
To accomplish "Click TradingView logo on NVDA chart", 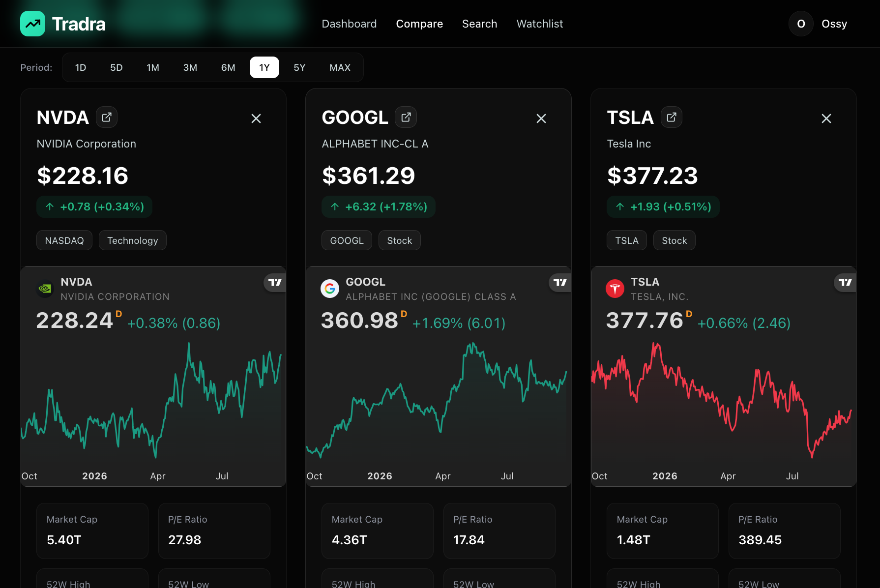I will pos(275,282).
